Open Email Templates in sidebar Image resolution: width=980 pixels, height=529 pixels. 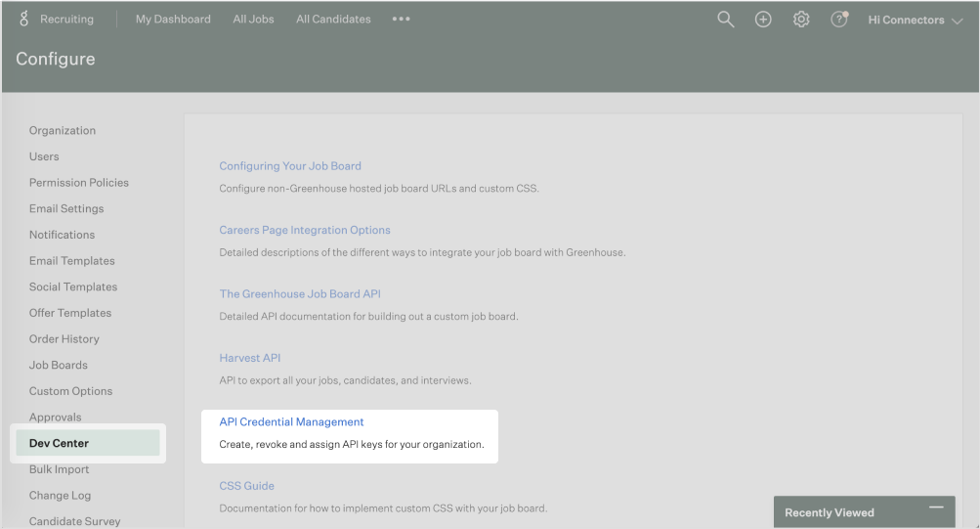click(x=71, y=261)
